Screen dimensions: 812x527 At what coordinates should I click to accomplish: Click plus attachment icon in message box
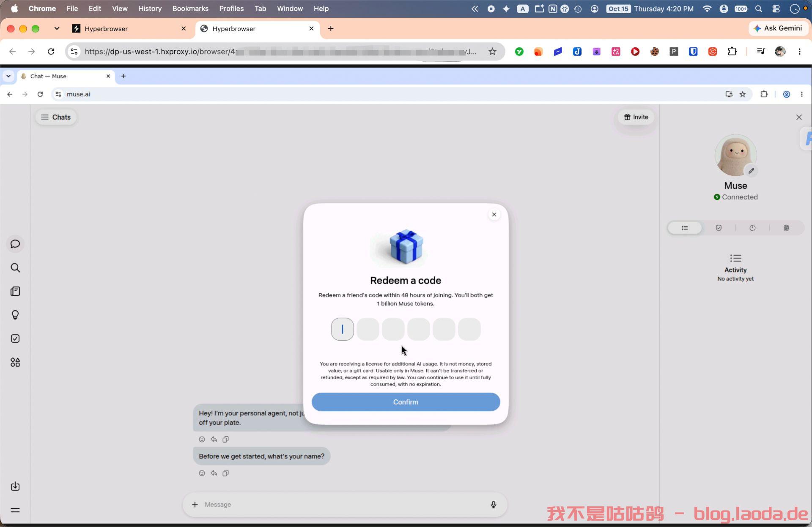[195, 504]
